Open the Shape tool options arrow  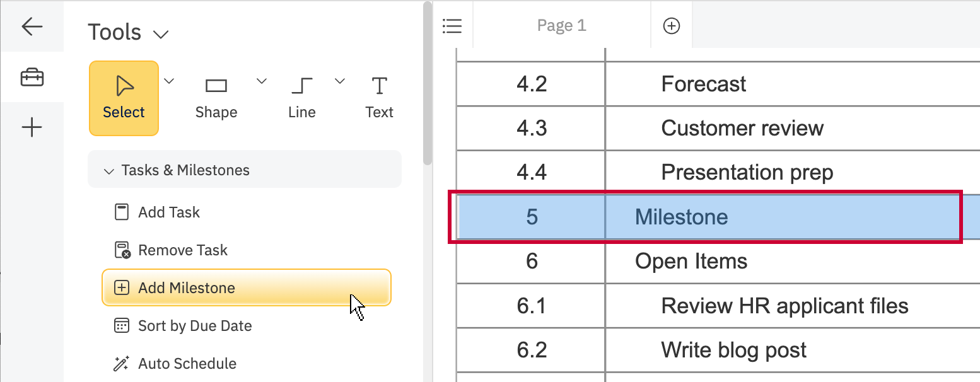[261, 81]
